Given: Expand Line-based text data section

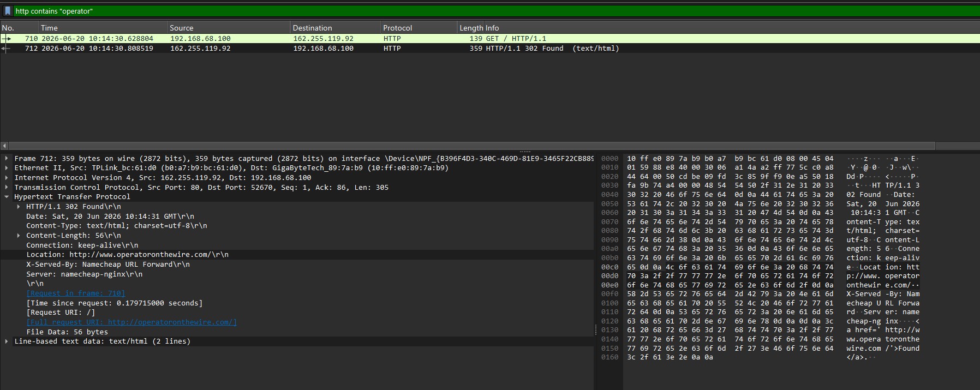Looking at the screenshot, I should tap(7, 341).
